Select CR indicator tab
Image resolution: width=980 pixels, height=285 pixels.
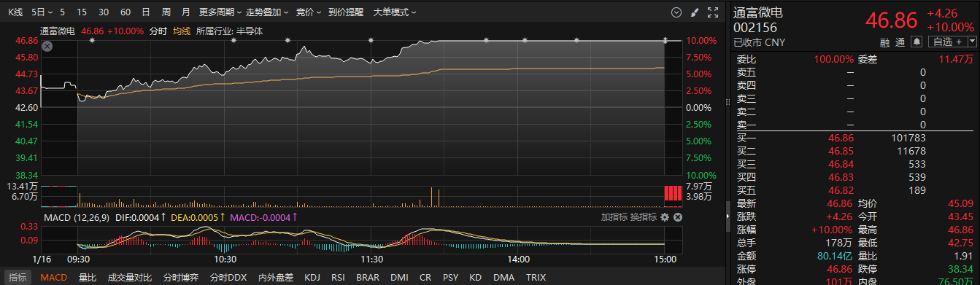425,277
